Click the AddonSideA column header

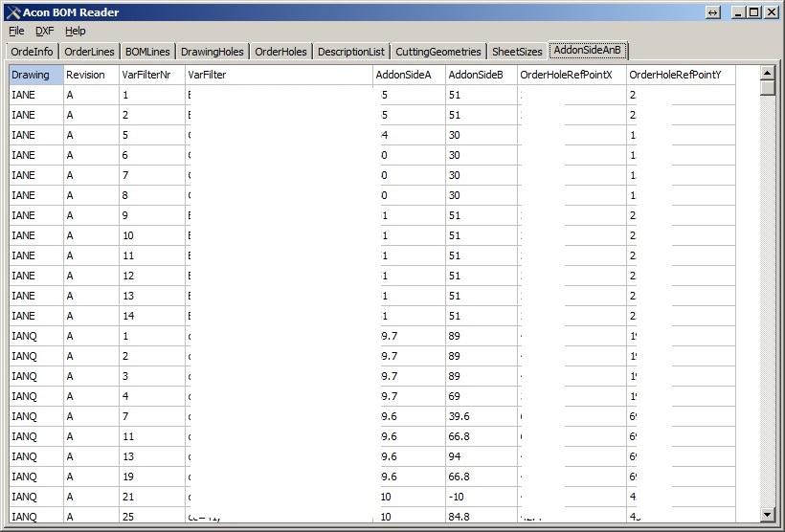409,75
